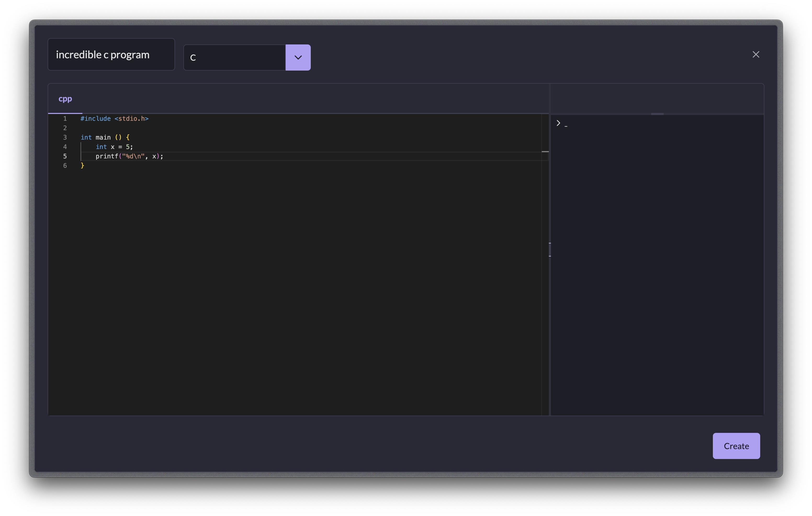This screenshot has height=516, width=812.
Task: Click line number 5 in gutter
Action: 65,156
